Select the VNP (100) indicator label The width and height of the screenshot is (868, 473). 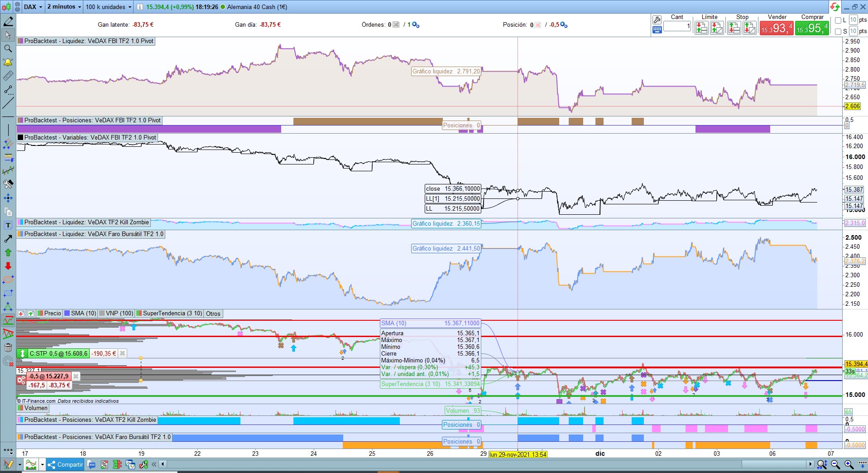[116, 314]
